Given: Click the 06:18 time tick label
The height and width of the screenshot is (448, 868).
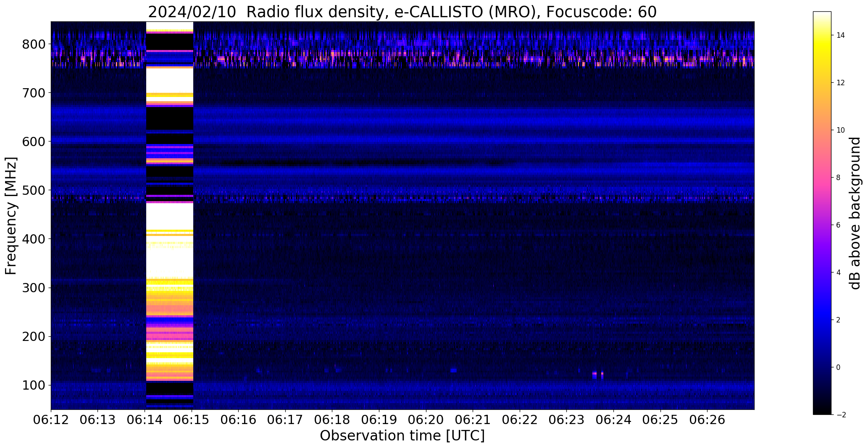Looking at the screenshot, I should click(332, 420).
